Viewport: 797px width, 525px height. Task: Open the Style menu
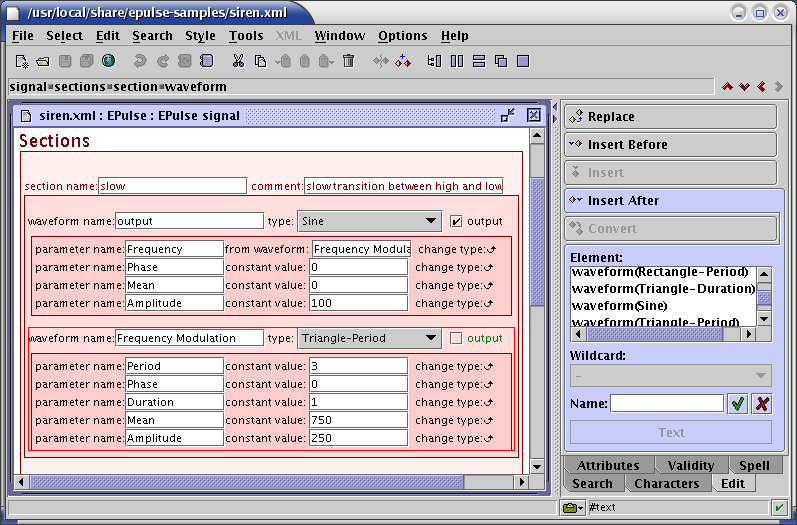[200, 36]
